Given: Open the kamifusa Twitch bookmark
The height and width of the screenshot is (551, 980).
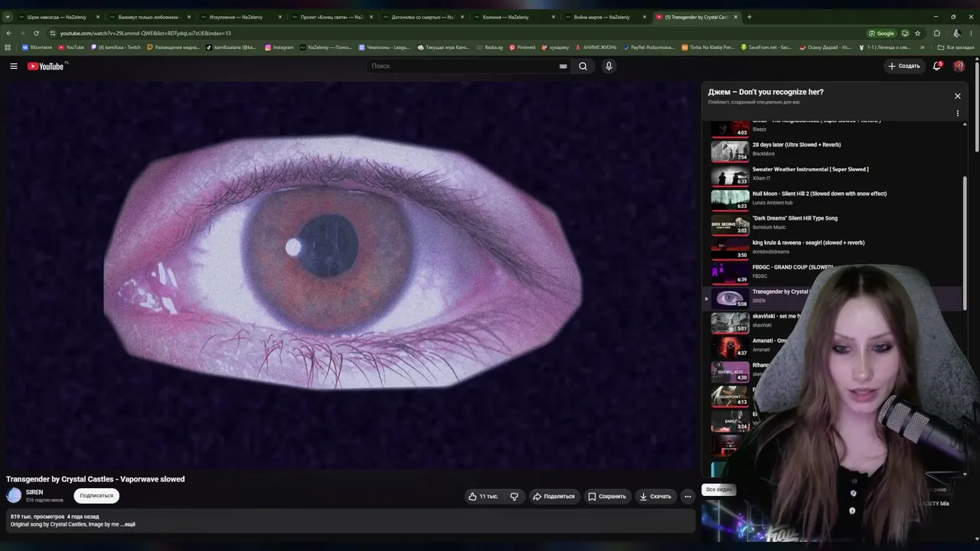Looking at the screenshot, I should [116, 47].
